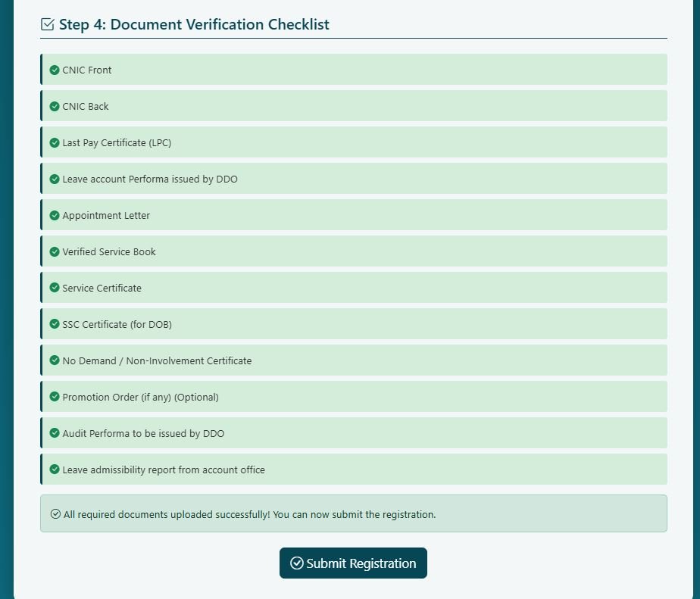
Task: Select the Leave account Performa checklist row
Action: pyautogui.click(x=354, y=179)
